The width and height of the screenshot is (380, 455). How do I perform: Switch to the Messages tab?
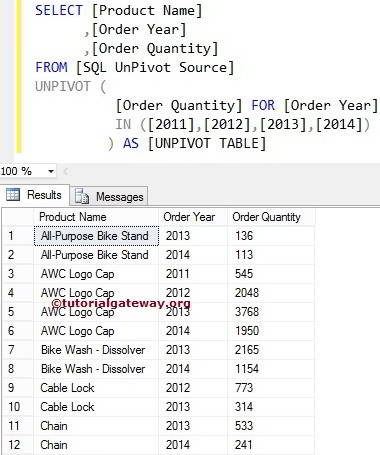pos(109,197)
